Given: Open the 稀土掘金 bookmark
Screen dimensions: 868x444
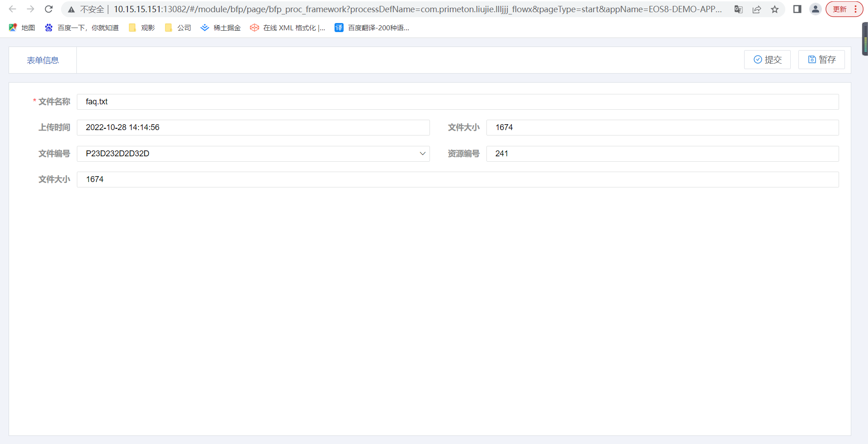Looking at the screenshot, I should [x=221, y=28].
